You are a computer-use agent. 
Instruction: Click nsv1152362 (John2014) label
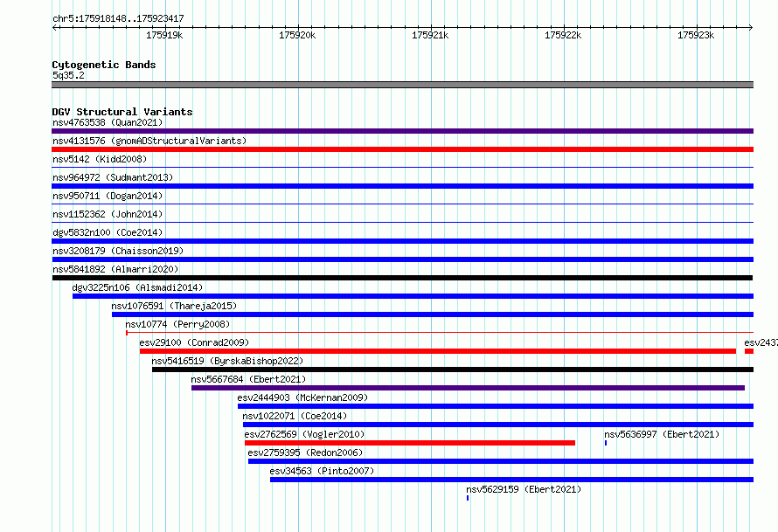[108, 214]
